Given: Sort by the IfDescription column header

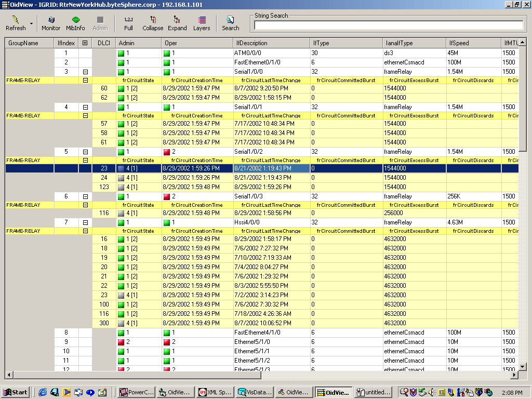Looking at the screenshot, I should (271, 43).
